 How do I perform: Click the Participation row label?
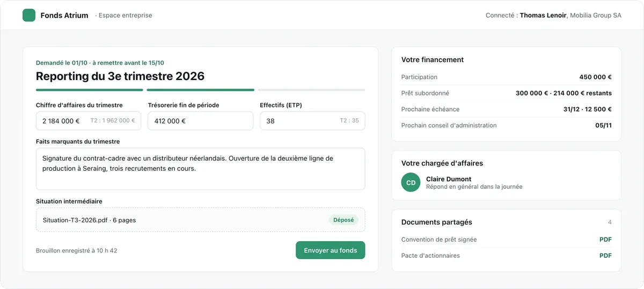pos(419,77)
